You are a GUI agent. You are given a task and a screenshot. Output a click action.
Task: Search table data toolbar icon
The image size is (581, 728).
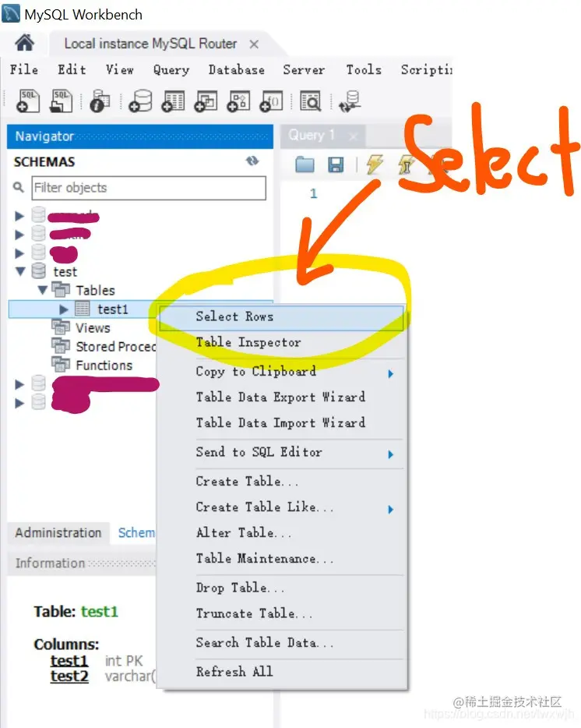(310, 101)
